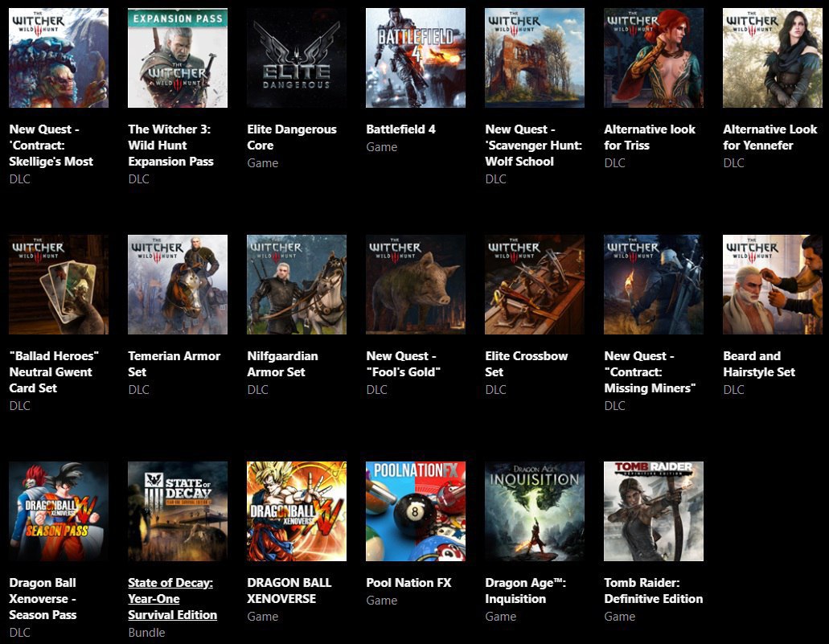Click Tomb Raider: Definitive Edition title
Image resolution: width=829 pixels, height=644 pixels.
tap(654, 591)
